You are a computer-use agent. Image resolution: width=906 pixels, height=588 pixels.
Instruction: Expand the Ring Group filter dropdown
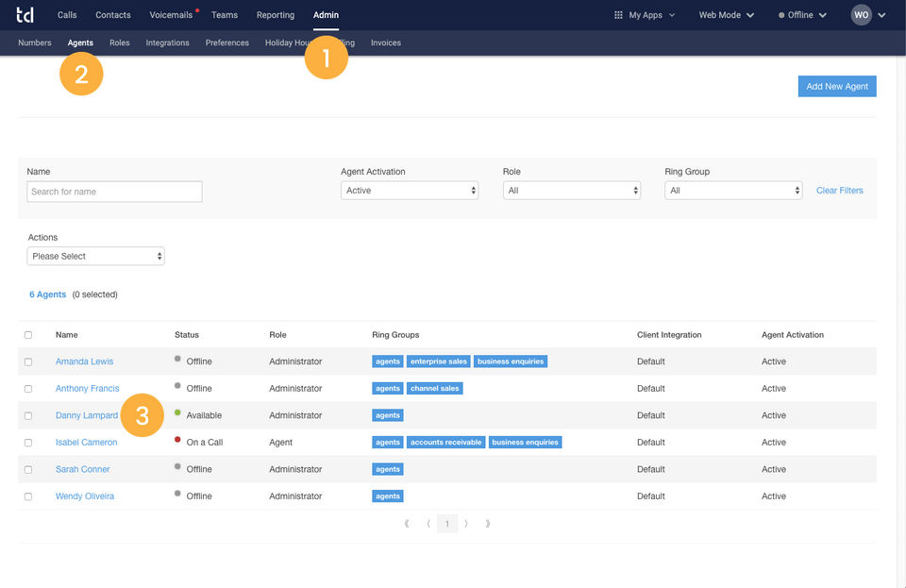(x=732, y=191)
